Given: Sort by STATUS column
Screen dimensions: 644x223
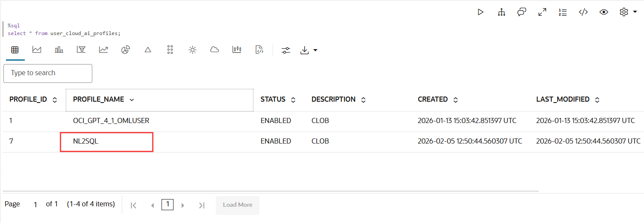Looking at the screenshot, I should 293,100.
